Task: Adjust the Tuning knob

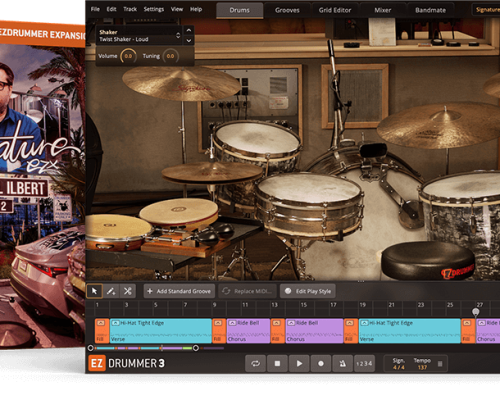Action: coord(170,56)
